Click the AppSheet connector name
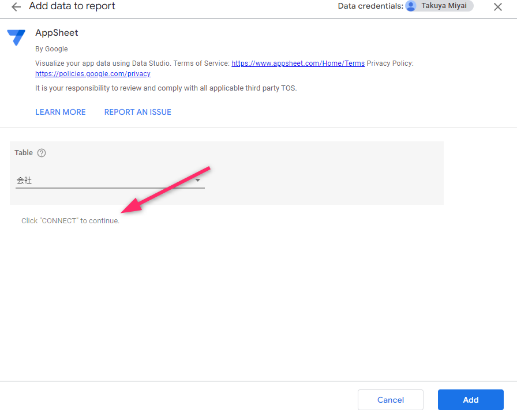Screen dimensions: 517x420 pyautogui.click(x=57, y=33)
